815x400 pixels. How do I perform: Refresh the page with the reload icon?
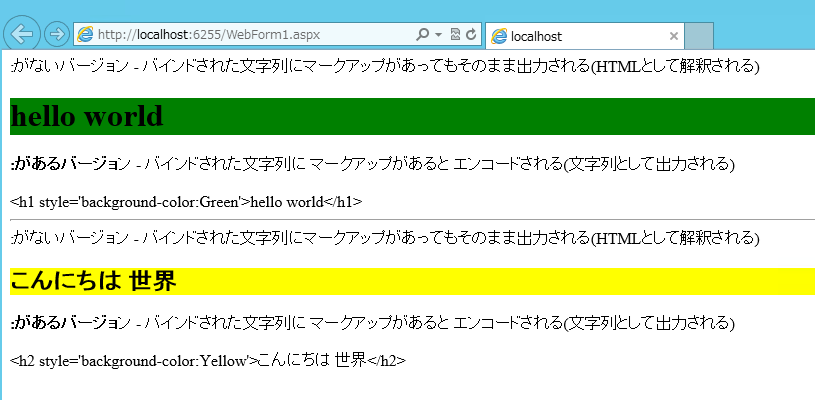click(471, 35)
